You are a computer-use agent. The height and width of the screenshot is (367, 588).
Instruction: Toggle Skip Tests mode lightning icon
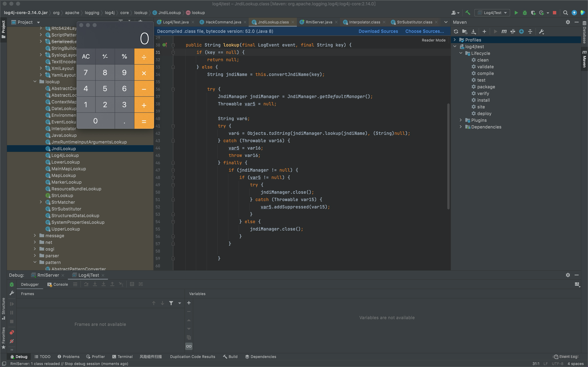tap(522, 32)
